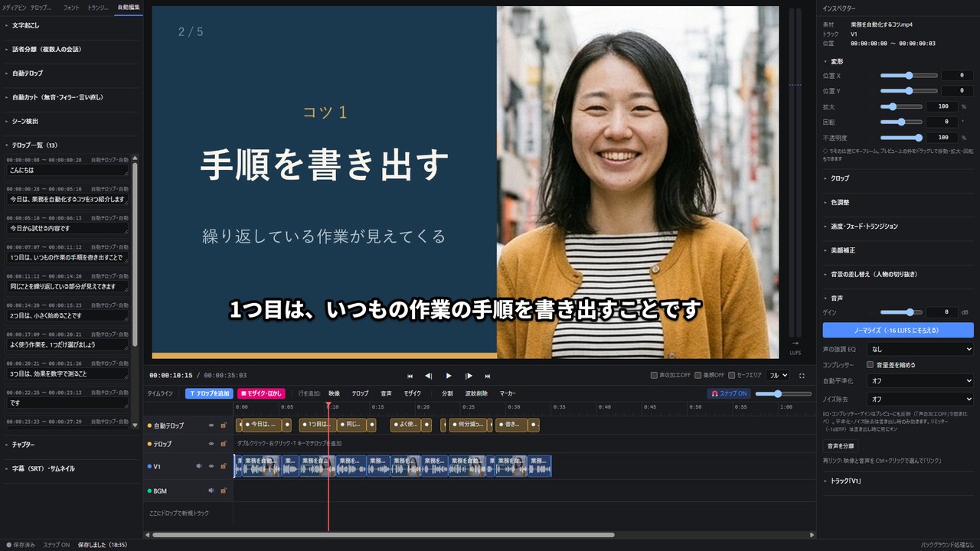Enable the 声の加工OFF checkbox
Image resolution: width=980 pixels, height=551 pixels.
click(654, 376)
